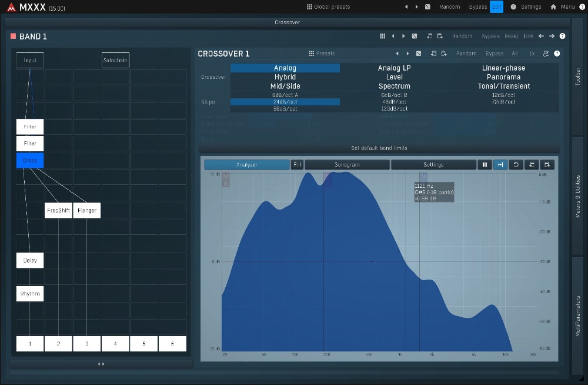Click the Band 1 help question mark
This screenshot has width=588, height=385.
562,36
